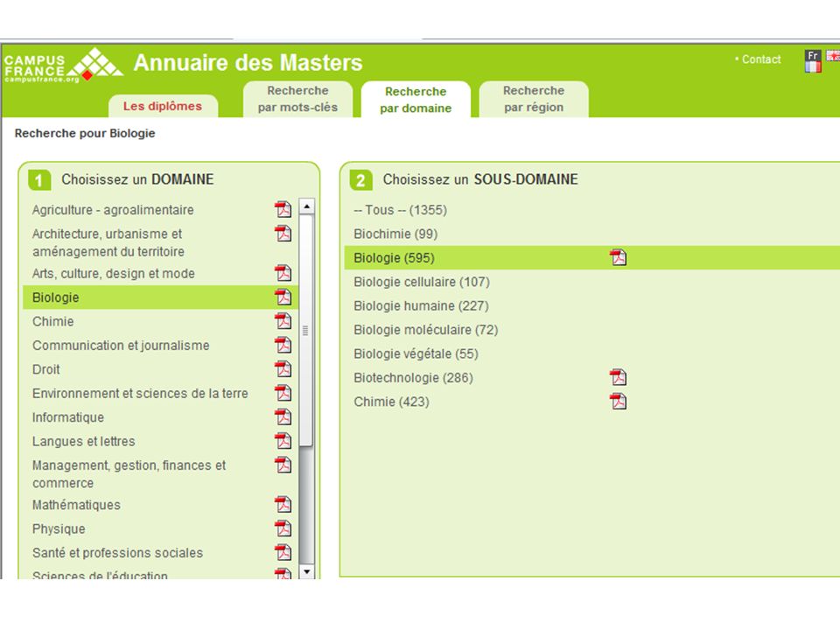
Task: Select sub-domain Biologie cellulaire (107)
Action: click(422, 283)
